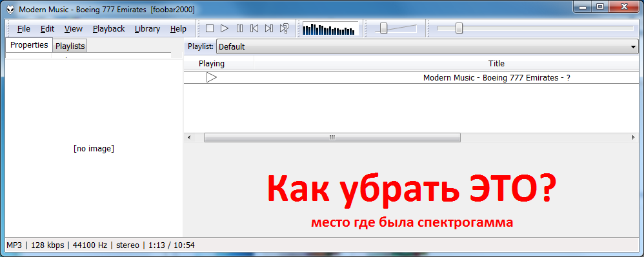Click the volume slider handle
Screen dimensions: 644x257
pos(383,28)
